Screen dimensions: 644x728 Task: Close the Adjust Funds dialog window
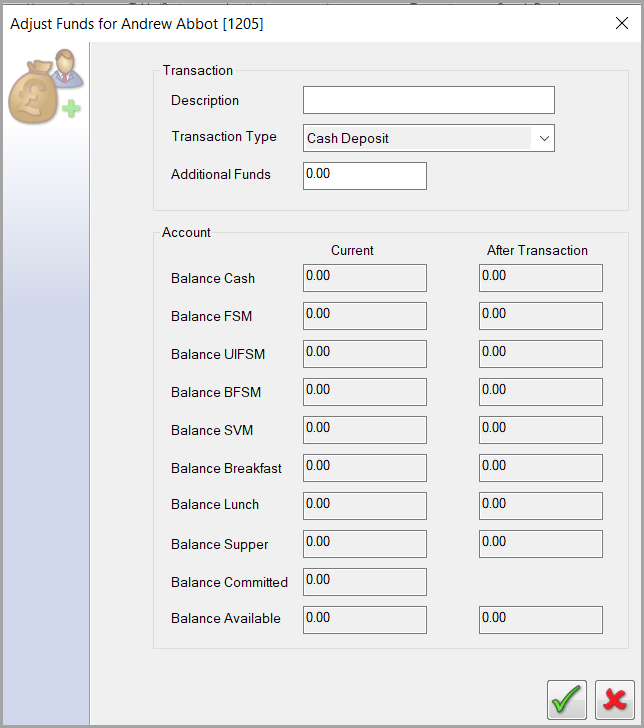(x=622, y=23)
